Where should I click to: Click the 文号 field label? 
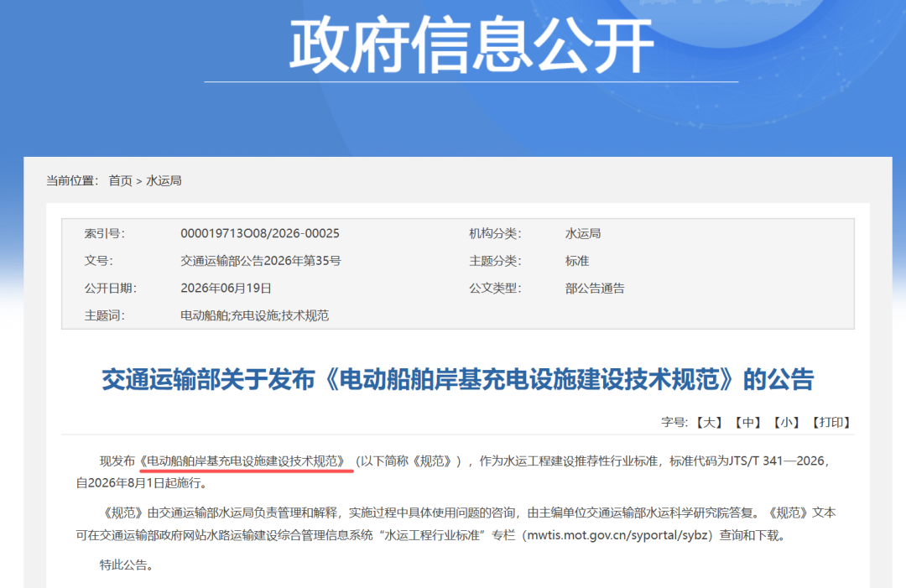pos(98,261)
